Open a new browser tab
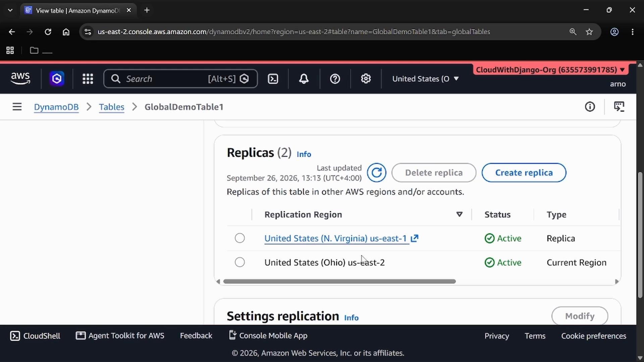The width and height of the screenshot is (644, 362). pos(147,10)
